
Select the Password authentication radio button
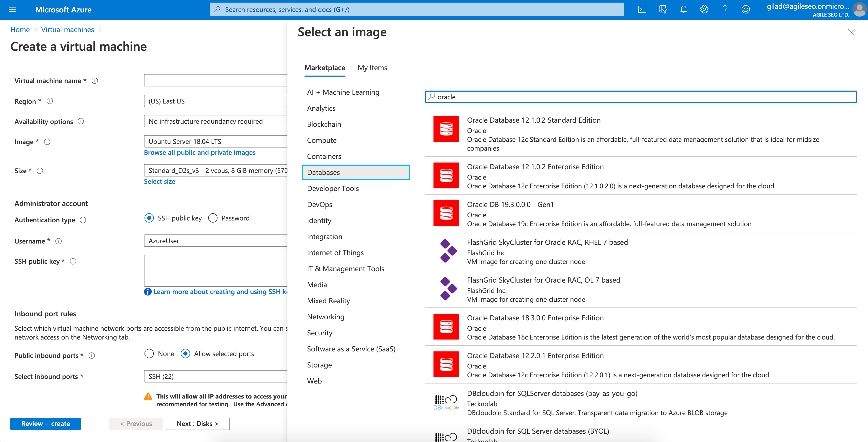tap(213, 218)
